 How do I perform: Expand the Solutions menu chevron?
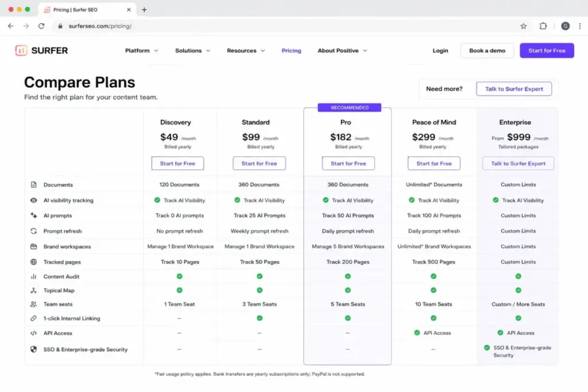tap(208, 51)
